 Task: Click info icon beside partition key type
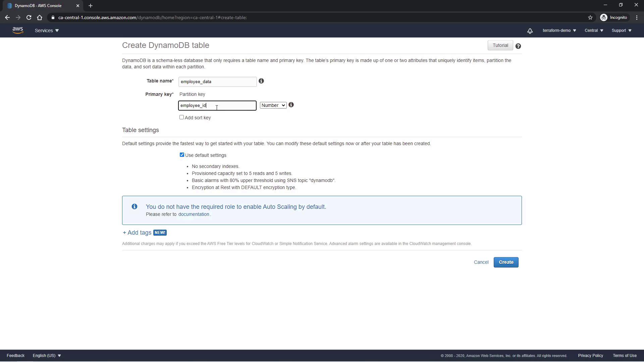click(x=291, y=105)
